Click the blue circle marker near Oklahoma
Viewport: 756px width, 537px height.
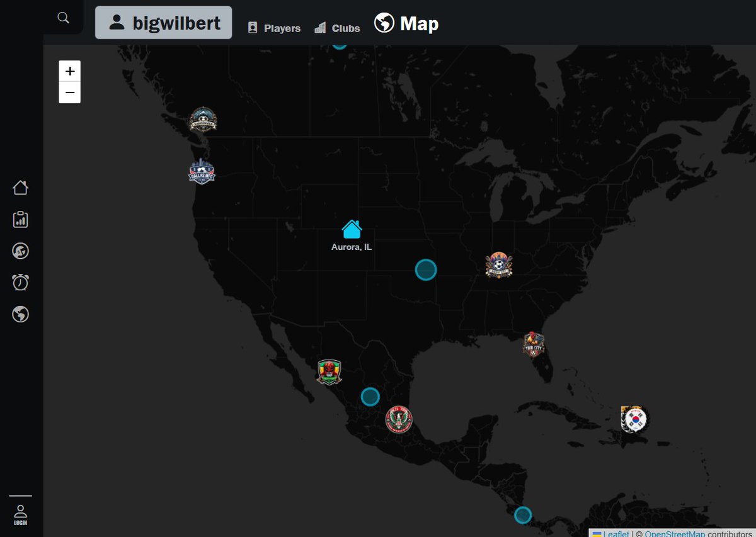click(426, 269)
